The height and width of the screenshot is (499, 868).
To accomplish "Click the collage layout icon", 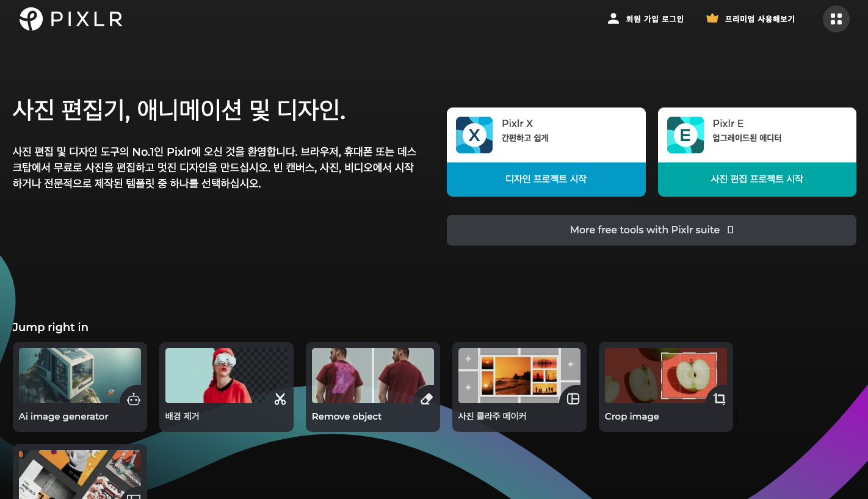I will [573, 399].
